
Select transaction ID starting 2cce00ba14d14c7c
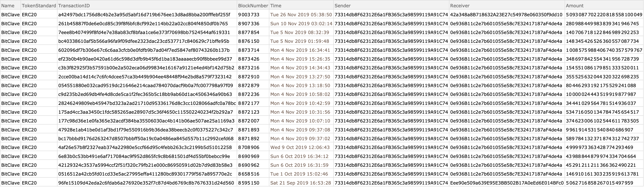[x=145, y=77]
